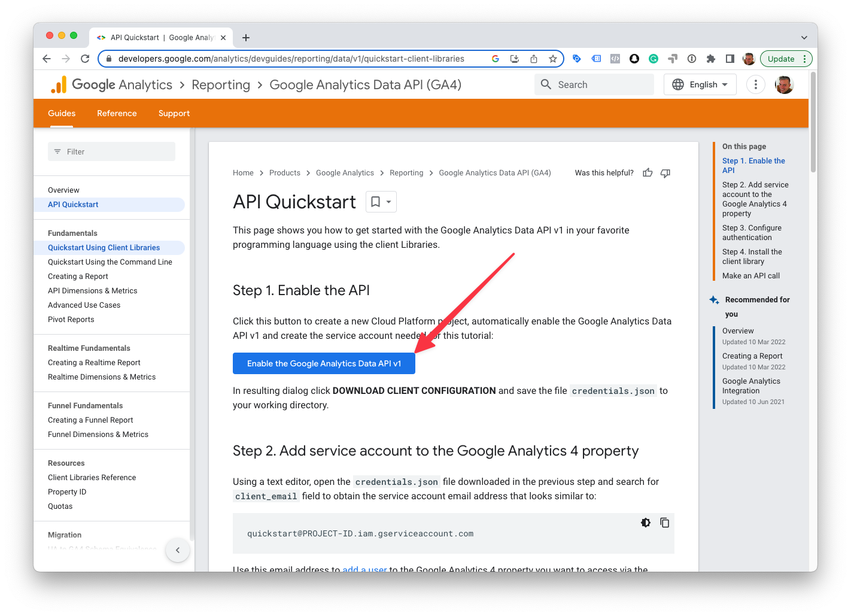Click the Chrome profile avatar in toolbar
Viewport: 851px width, 616px height.
pyautogui.click(x=749, y=59)
